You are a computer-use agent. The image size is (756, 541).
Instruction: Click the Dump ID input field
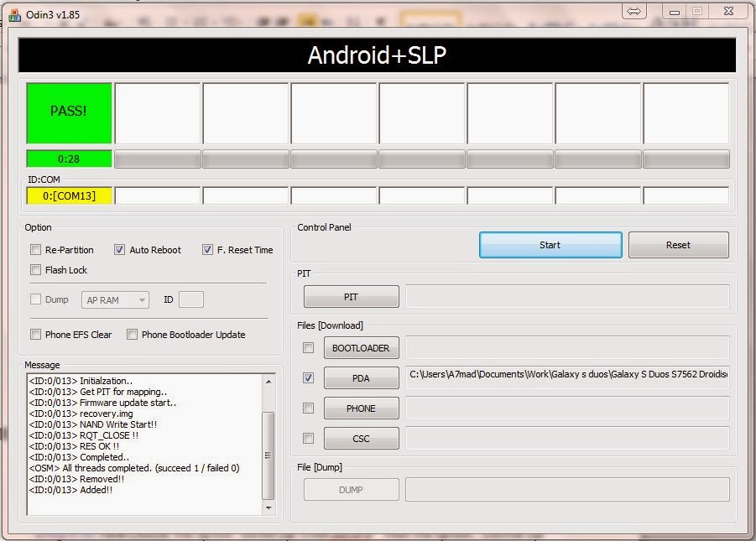tap(191, 299)
